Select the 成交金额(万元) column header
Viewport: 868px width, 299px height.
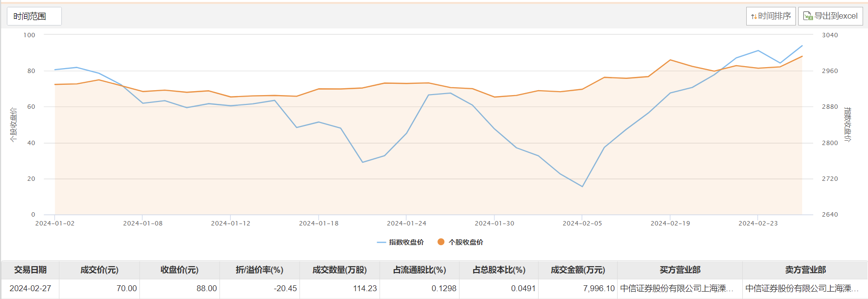click(578, 270)
